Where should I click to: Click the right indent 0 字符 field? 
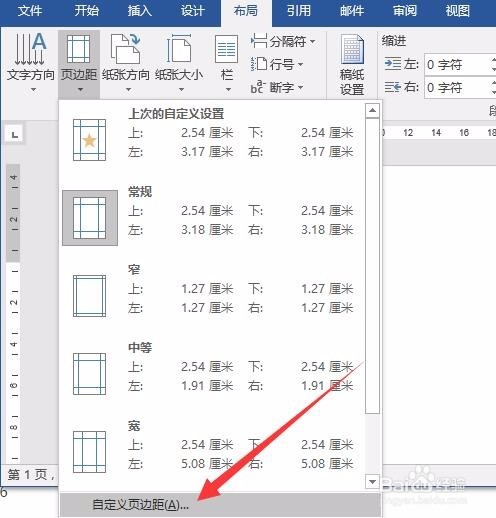[x=460, y=88]
